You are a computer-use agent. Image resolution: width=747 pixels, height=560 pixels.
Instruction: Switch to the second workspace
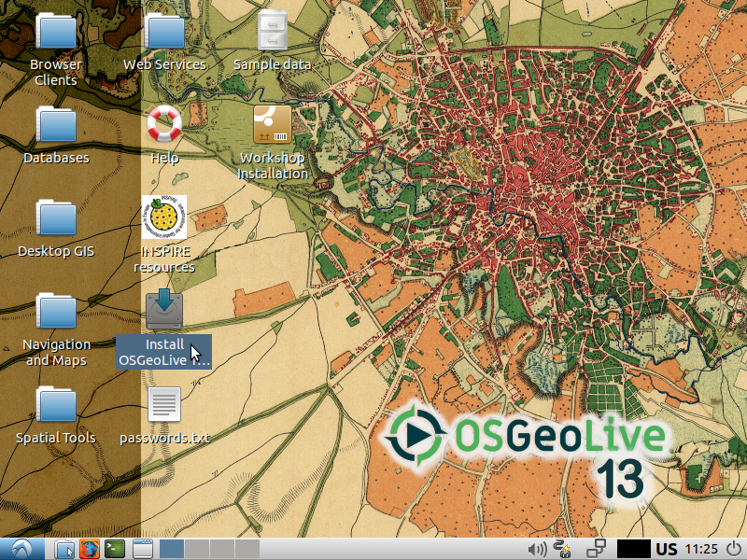197,549
